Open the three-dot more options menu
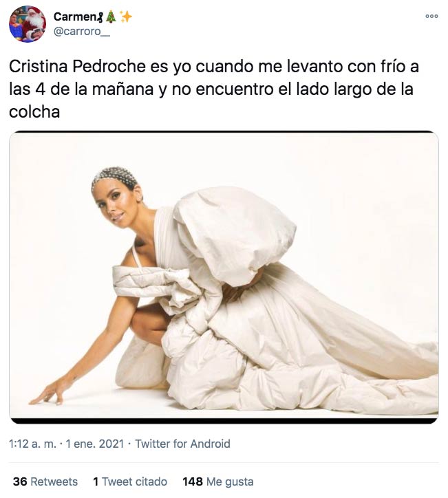Screen dimensions: 448x498 431,17
